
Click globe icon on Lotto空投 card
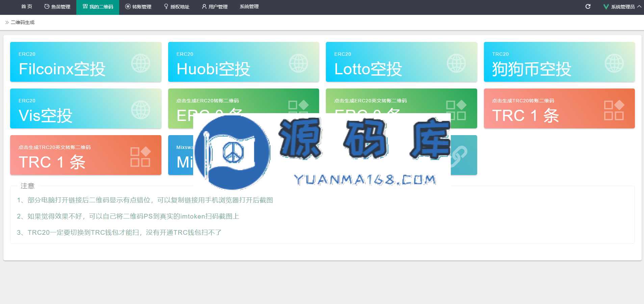[456, 63]
